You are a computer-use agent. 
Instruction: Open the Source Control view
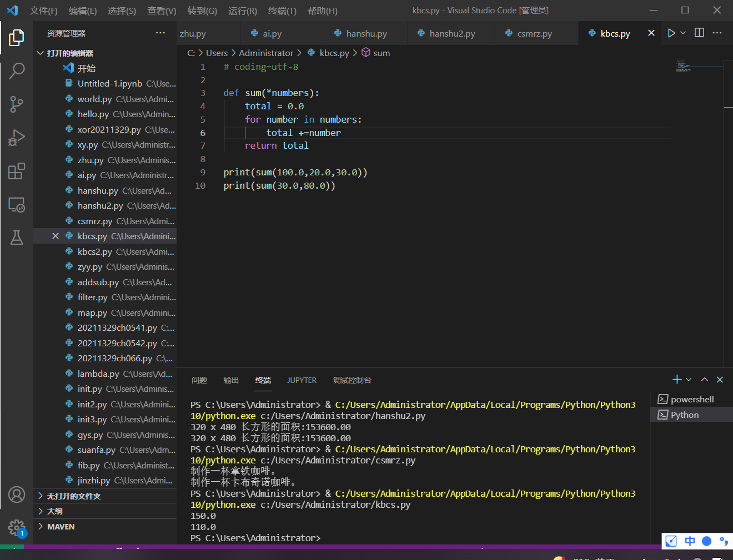(x=17, y=104)
